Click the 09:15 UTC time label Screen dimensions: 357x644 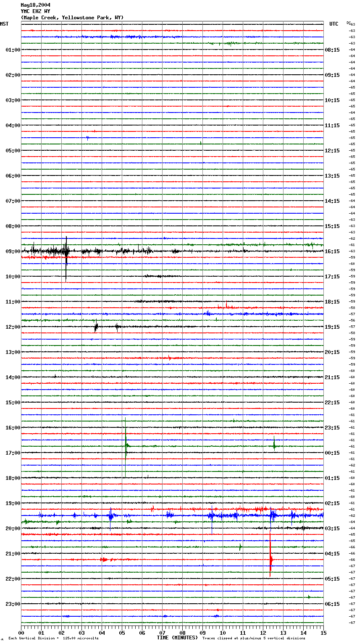pos(332,75)
